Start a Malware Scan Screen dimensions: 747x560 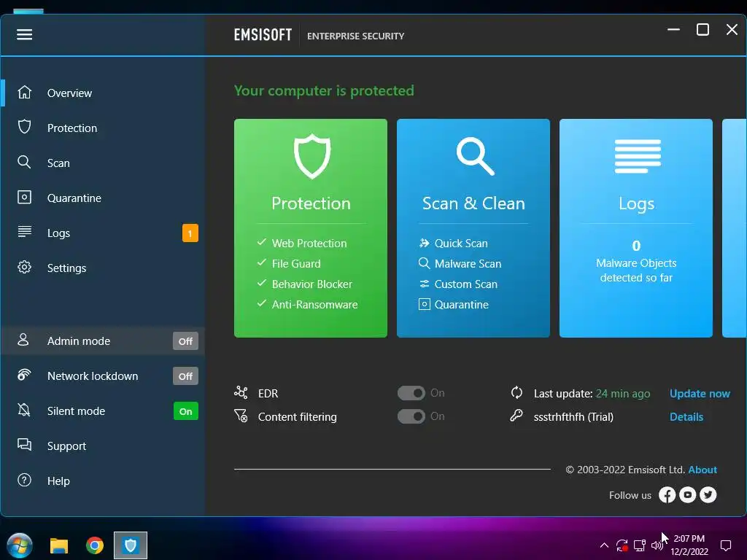pyautogui.click(x=468, y=264)
